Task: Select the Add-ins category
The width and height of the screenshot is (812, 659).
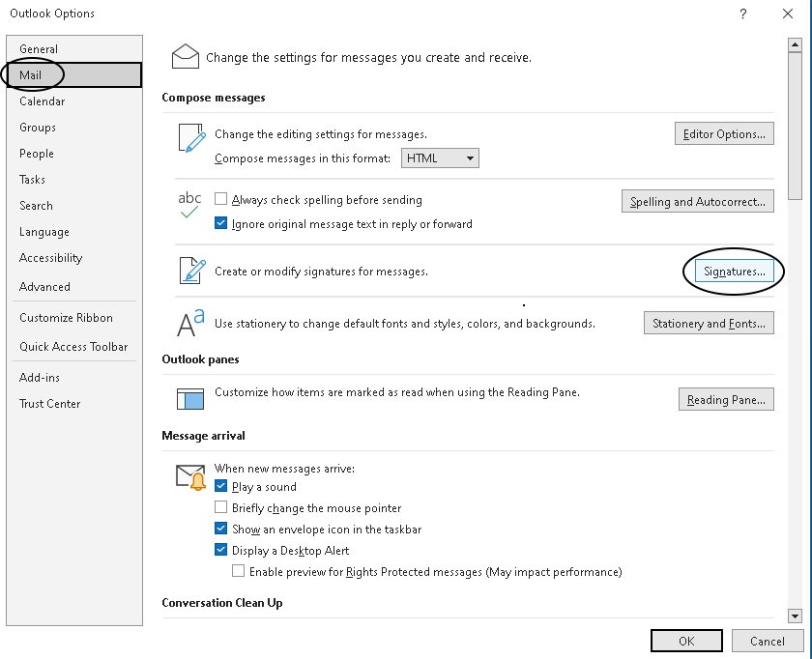Action: [x=74, y=378]
